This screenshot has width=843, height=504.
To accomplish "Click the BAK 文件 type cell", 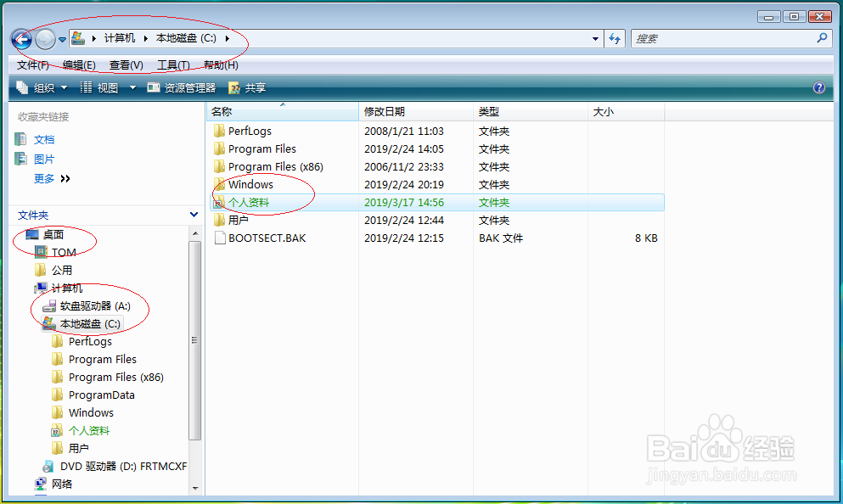I will coord(501,238).
